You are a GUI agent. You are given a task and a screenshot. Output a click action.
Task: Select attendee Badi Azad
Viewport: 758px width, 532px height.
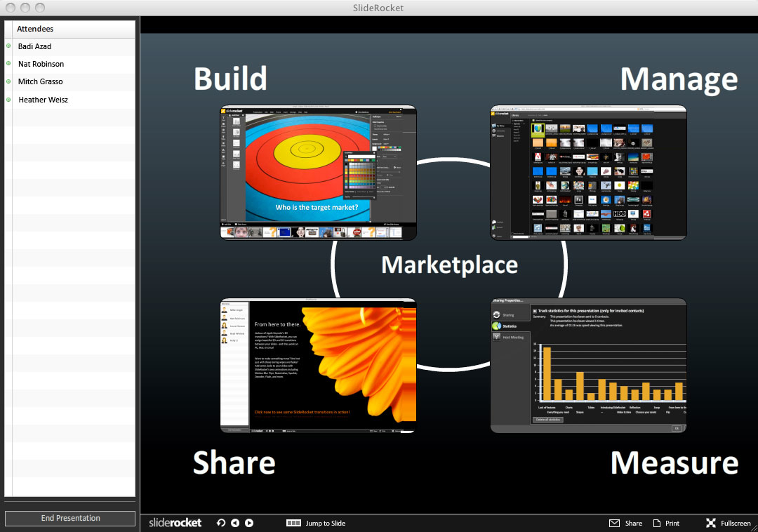[x=69, y=46]
